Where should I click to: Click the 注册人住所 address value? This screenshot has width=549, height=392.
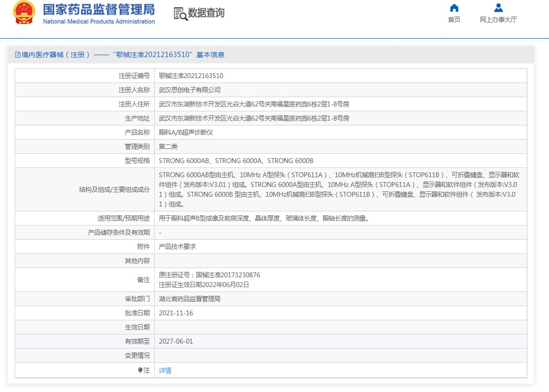click(254, 104)
